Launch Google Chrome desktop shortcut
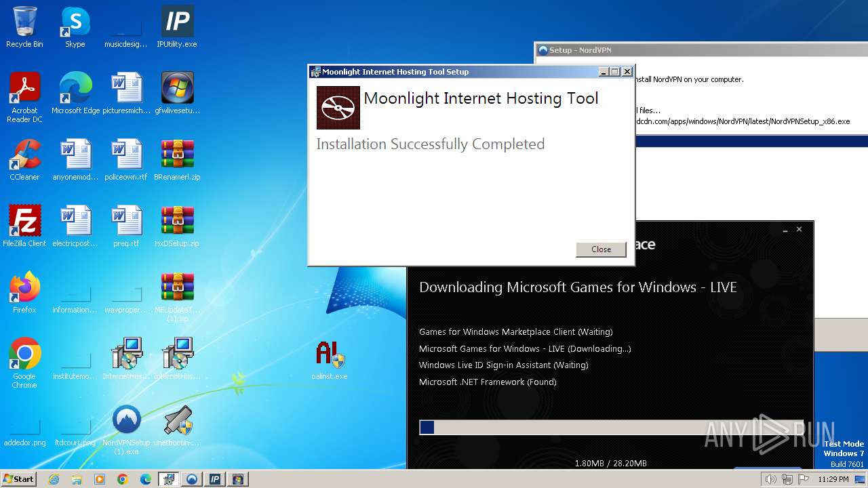This screenshot has width=868, height=488. coord(24,363)
